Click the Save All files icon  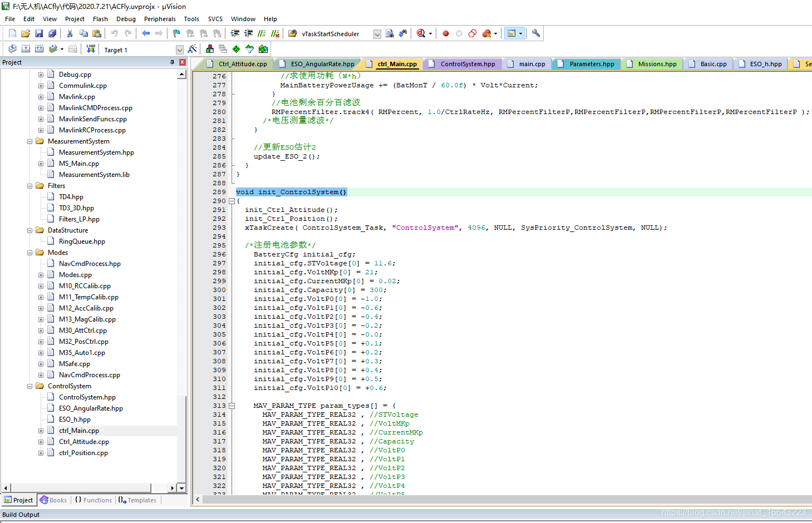[x=52, y=33]
